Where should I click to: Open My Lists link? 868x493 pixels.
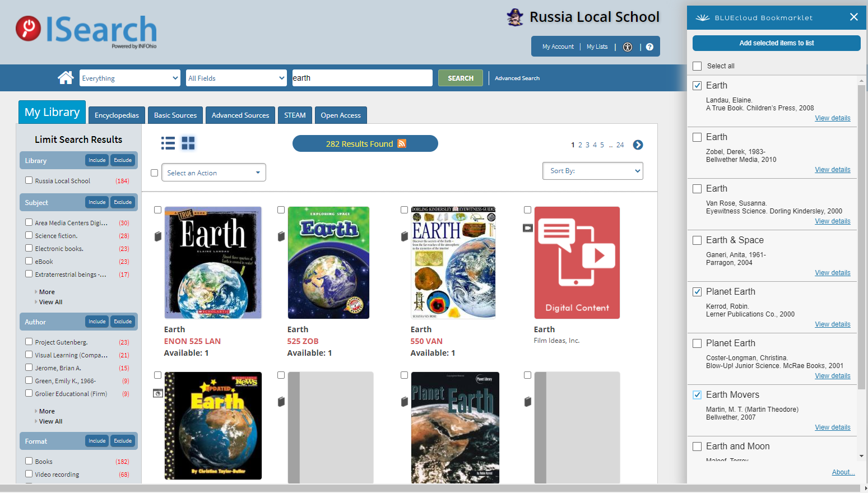[x=597, y=47]
